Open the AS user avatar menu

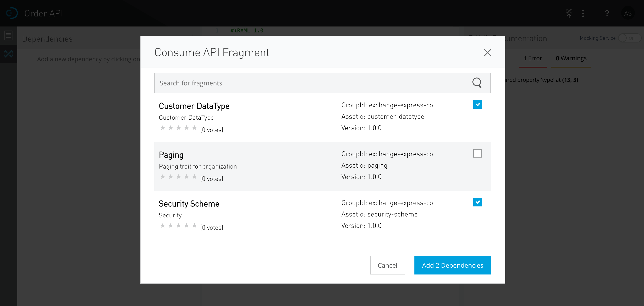tap(628, 13)
